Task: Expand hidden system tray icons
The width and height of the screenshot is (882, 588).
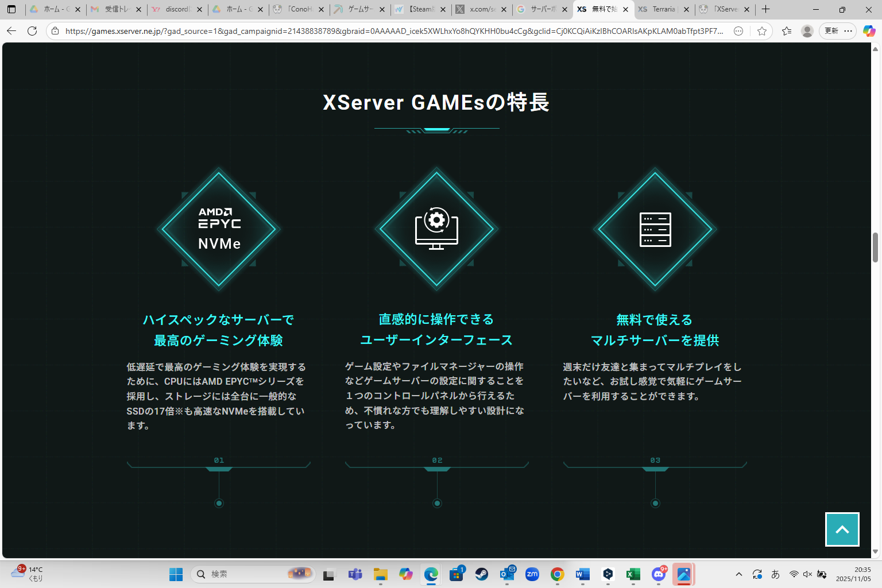Action: (x=738, y=574)
